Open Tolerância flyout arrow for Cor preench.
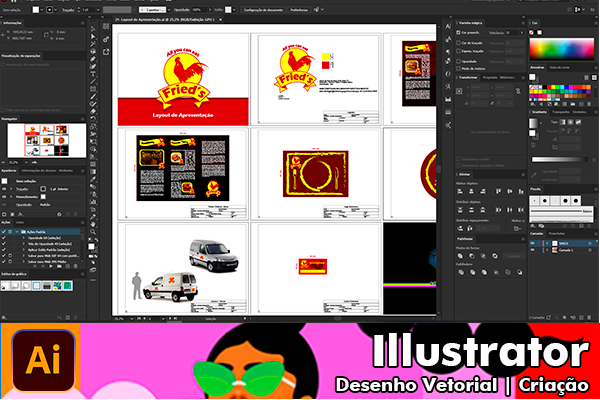The image size is (600, 400). pos(521,33)
